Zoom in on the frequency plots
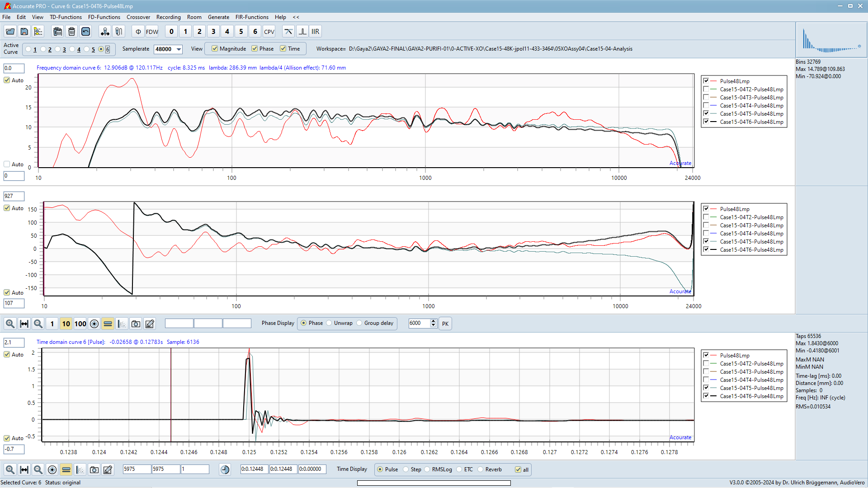The height and width of the screenshot is (488, 868). pyautogui.click(x=10, y=324)
